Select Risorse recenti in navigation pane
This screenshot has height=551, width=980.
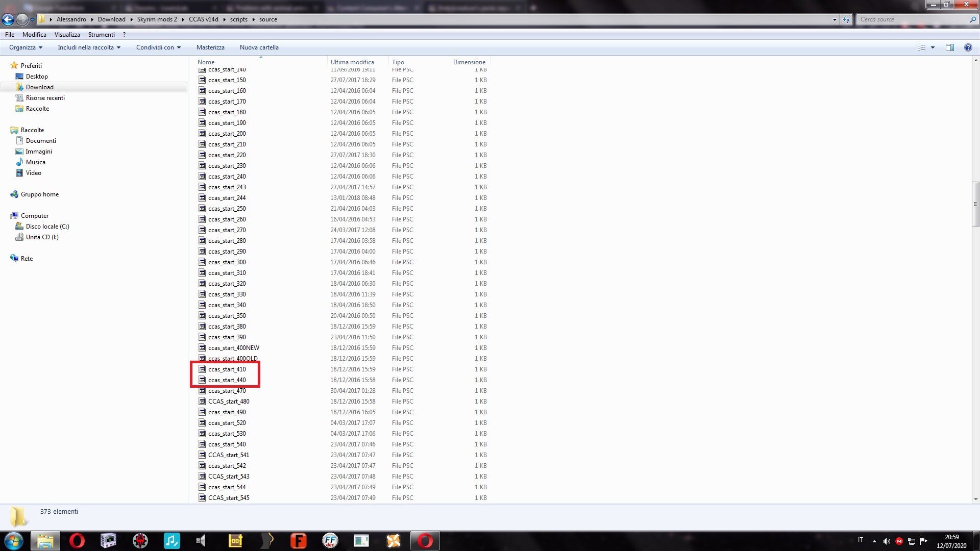(x=45, y=98)
